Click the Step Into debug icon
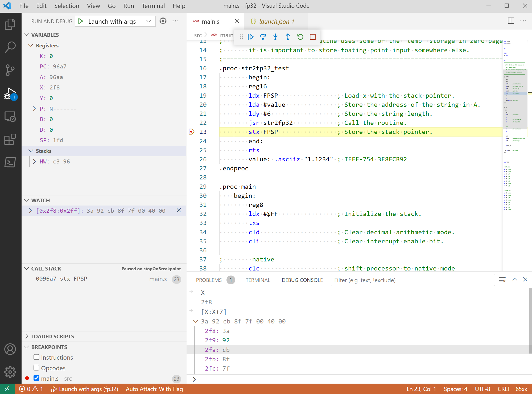Image resolution: width=532 pixels, height=394 pixels. (275, 37)
